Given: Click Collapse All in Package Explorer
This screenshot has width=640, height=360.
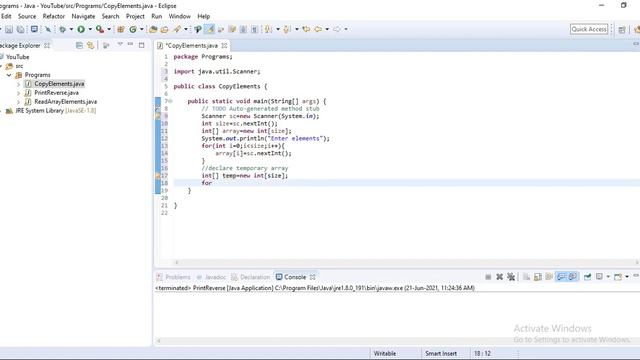Looking at the screenshot, I should pos(79,45).
